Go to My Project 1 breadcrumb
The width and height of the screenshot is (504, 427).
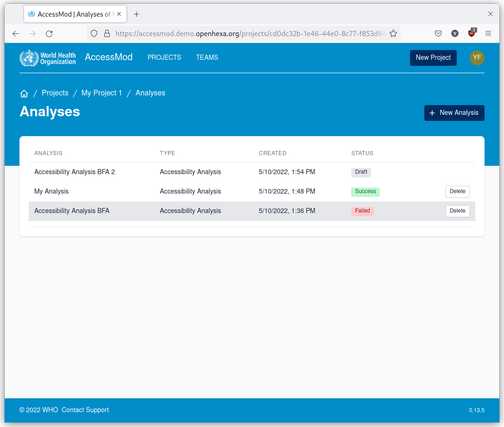click(101, 93)
